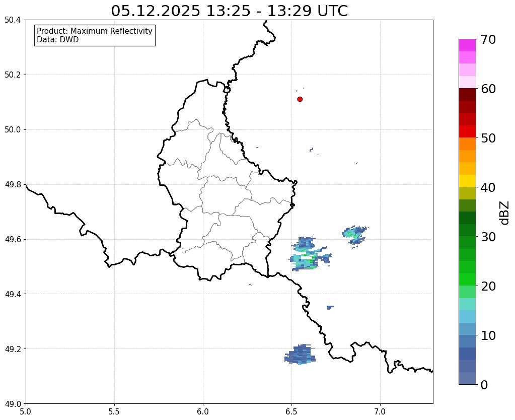Click the dBZ colorbar label
515x420 pixels.
coord(505,213)
